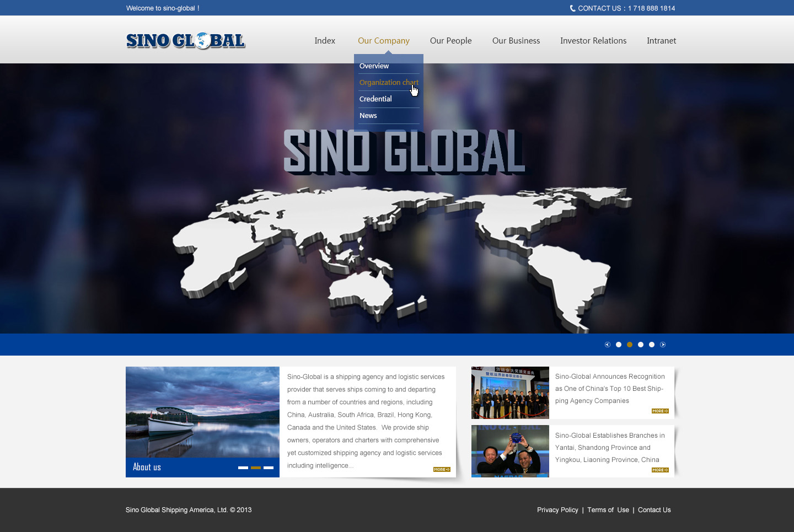Go to the Intranet page
The image size is (794, 532).
coord(662,41)
